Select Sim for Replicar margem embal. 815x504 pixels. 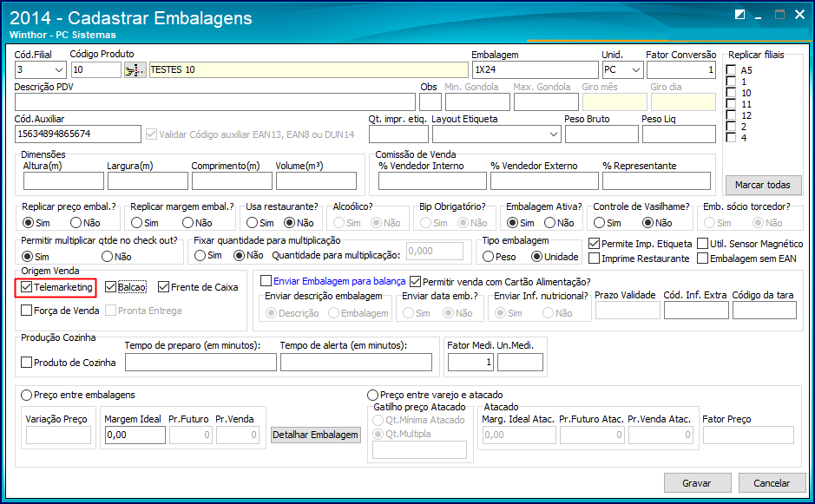[137, 223]
